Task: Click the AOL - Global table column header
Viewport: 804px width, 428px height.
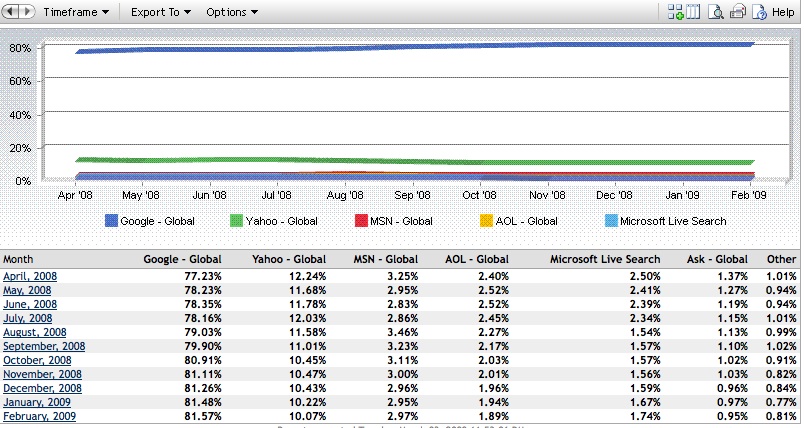Action: pyautogui.click(x=477, y=259)
